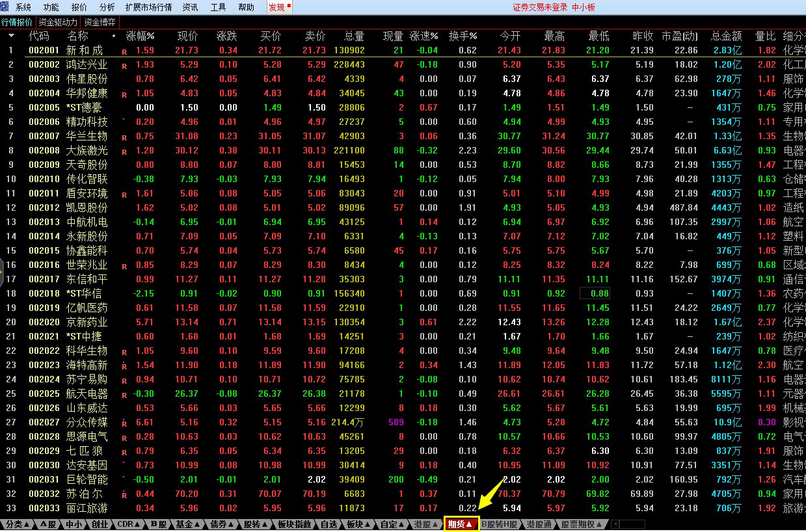Switch to the A股 bottom tab
Image resolution: width=806 pixels, height=532 pixels.
48,524
